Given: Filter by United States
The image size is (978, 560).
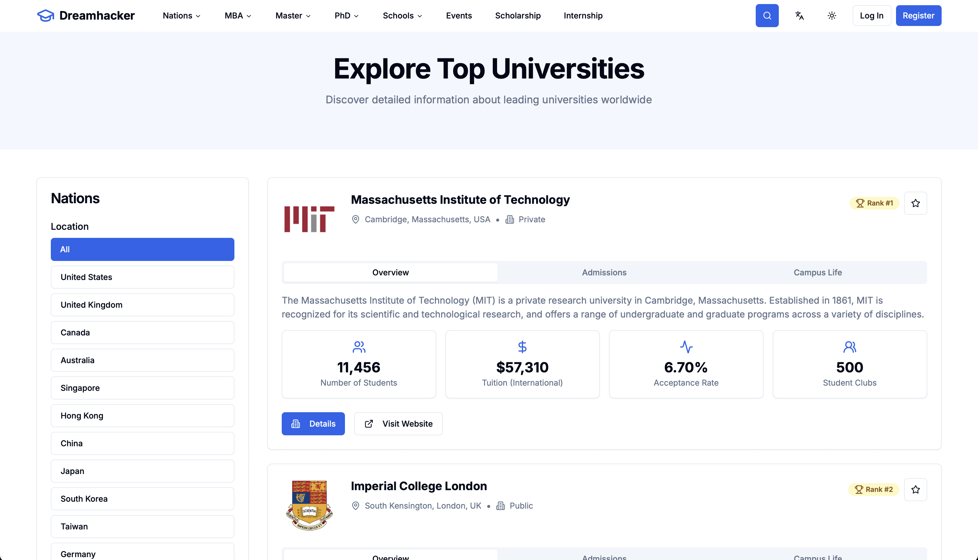Looking at the screenshot, I should click(142, 277).
